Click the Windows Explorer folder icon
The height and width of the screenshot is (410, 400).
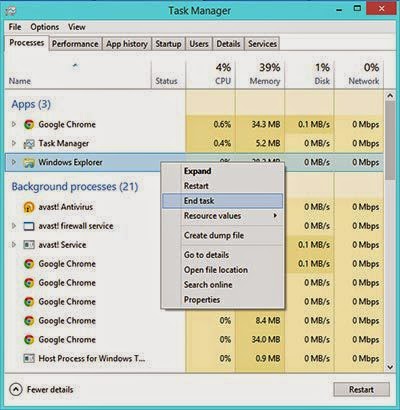[x=29, y=163]
